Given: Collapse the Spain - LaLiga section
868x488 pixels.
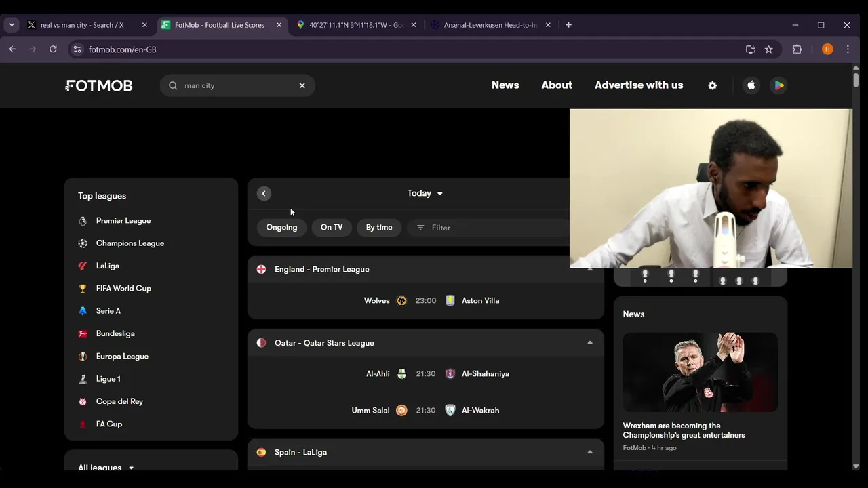Looking at the screenshot, I should coord(590,452).
